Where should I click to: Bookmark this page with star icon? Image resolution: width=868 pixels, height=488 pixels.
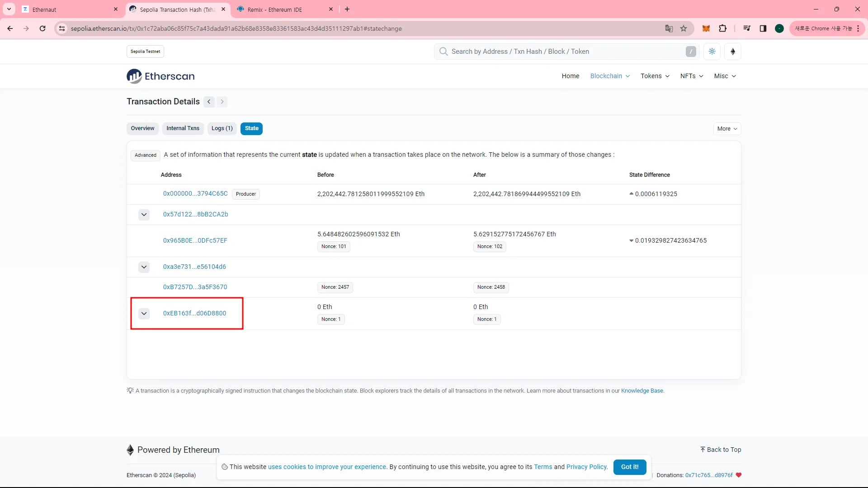684,28
